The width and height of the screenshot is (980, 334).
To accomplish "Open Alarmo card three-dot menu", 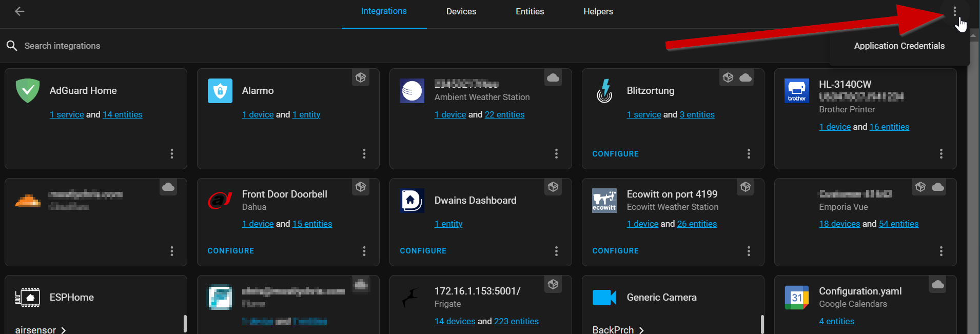I will 364,153.
